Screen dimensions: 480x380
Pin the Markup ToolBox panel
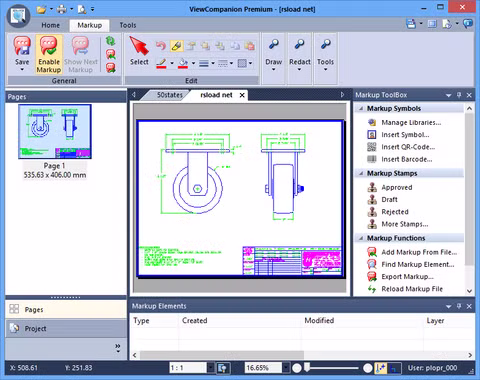459,95
